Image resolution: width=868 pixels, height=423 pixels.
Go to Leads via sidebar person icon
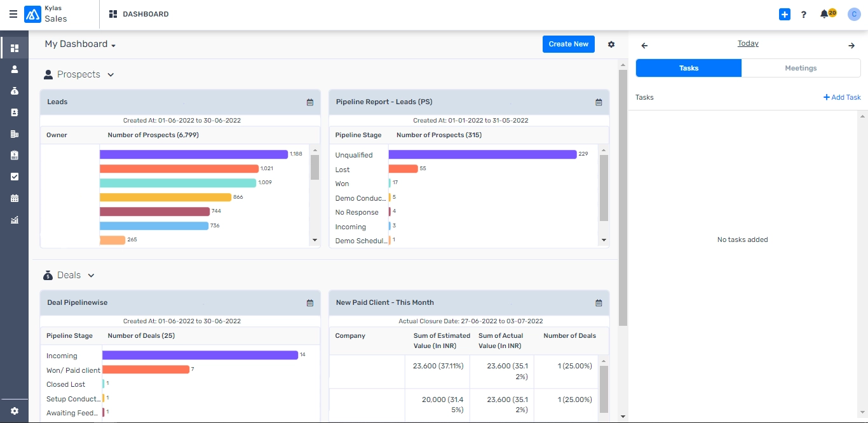15,69
